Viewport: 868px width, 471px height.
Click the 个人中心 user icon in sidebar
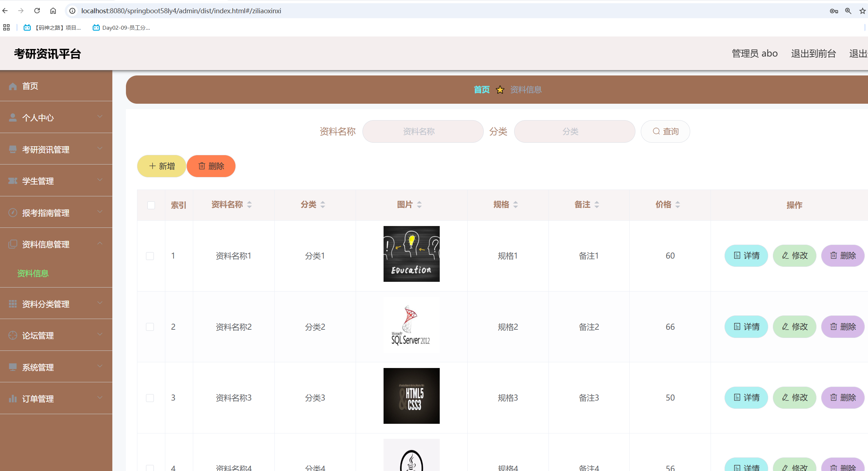[13, 117]
